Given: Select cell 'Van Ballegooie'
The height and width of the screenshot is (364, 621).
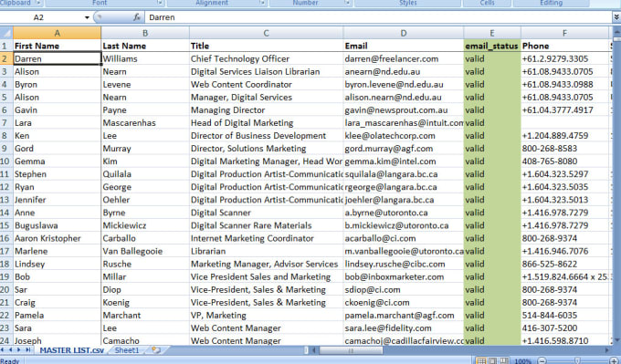Looking at the screenshot, I should click(x=145, y=251).
